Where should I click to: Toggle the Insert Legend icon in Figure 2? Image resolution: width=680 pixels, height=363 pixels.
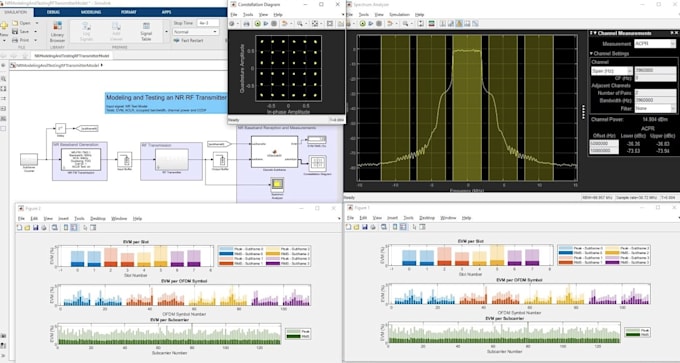tap(74, 227)
